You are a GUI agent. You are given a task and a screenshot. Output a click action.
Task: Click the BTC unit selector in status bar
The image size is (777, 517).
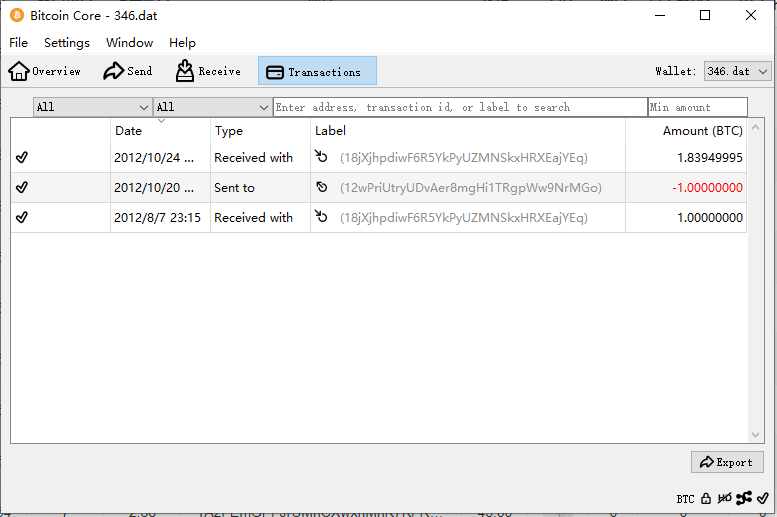pyautogui.click(x=685, y=498)
